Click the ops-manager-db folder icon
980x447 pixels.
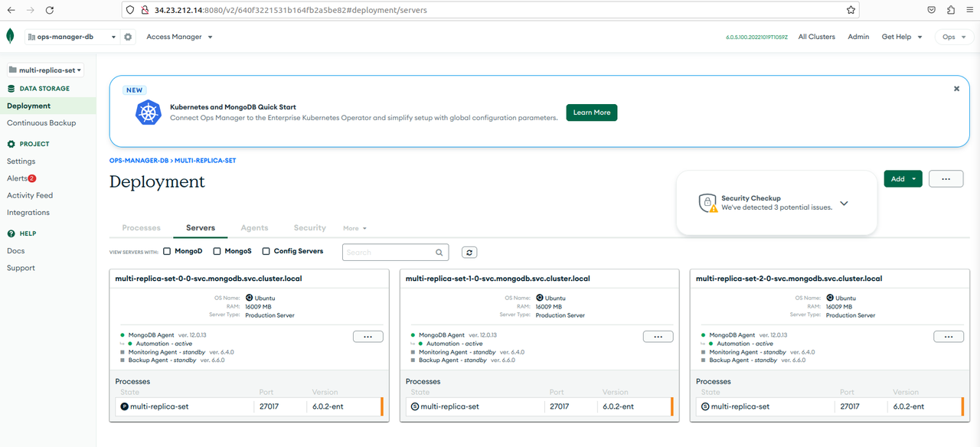(x=31, y=37)
